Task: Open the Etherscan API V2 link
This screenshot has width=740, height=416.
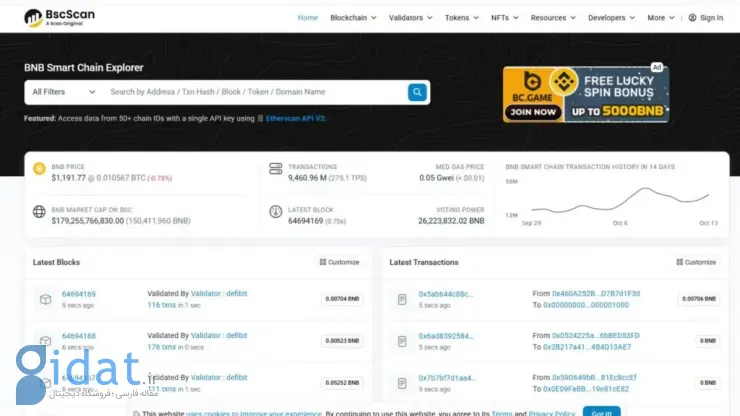Action: coord(296,118)
